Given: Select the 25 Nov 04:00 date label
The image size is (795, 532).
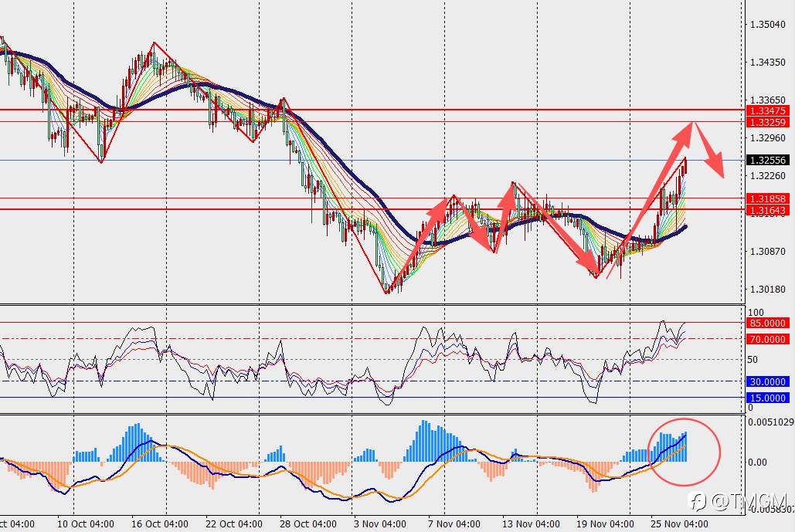Looking at the screenshot, I should (x=679, y=524).
